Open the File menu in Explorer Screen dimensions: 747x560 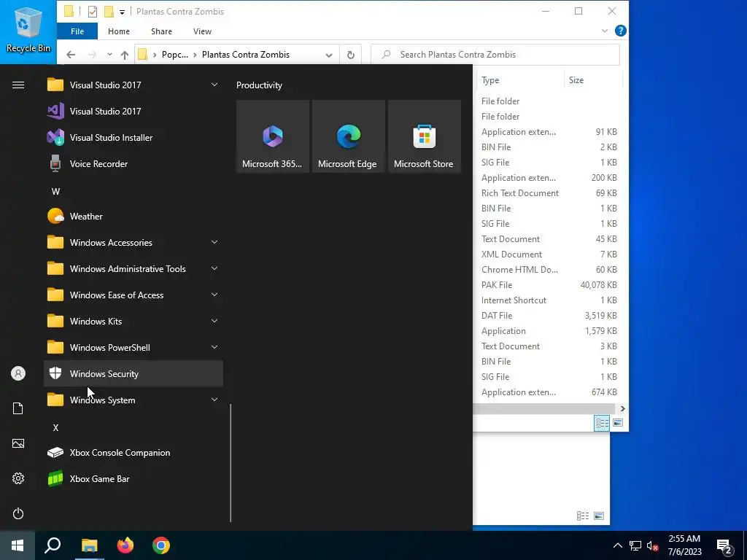(77, 31)
